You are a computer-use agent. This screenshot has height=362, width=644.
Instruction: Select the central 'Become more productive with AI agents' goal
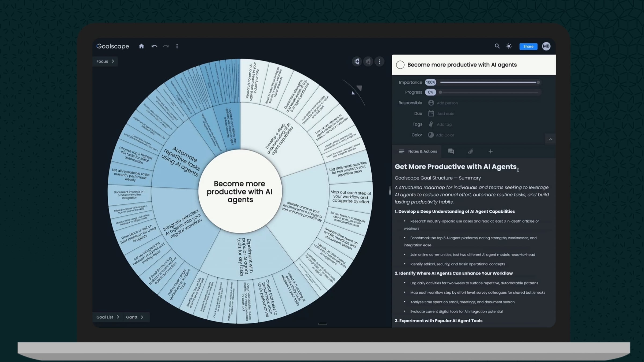[240, 191]
